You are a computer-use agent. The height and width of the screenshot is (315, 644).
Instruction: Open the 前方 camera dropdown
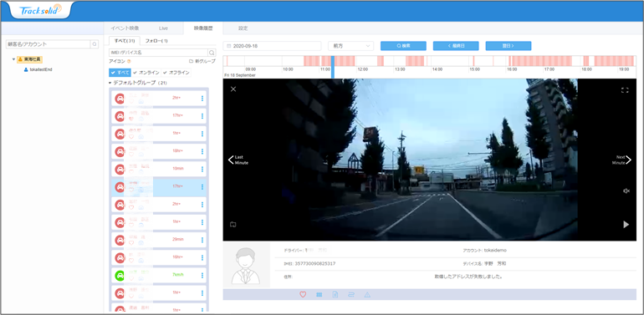pyautogui.click(x=350, y=46)
